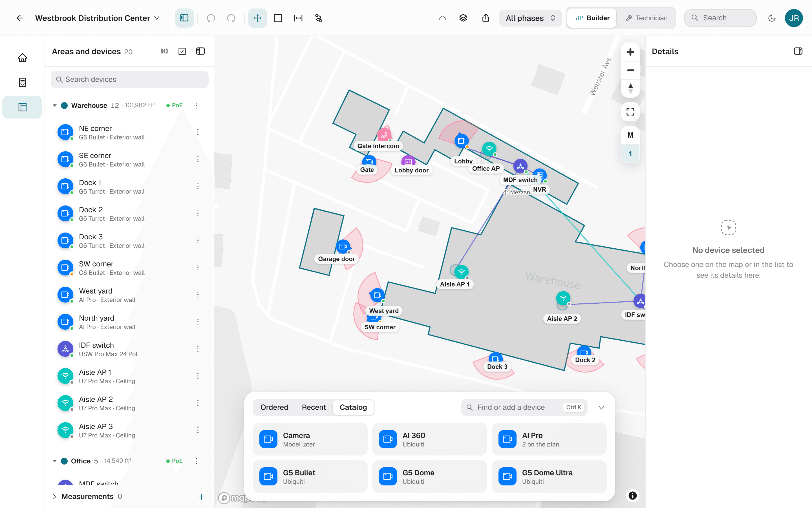
Task: Select floor M in level switcher
Action: pos(630,135)
